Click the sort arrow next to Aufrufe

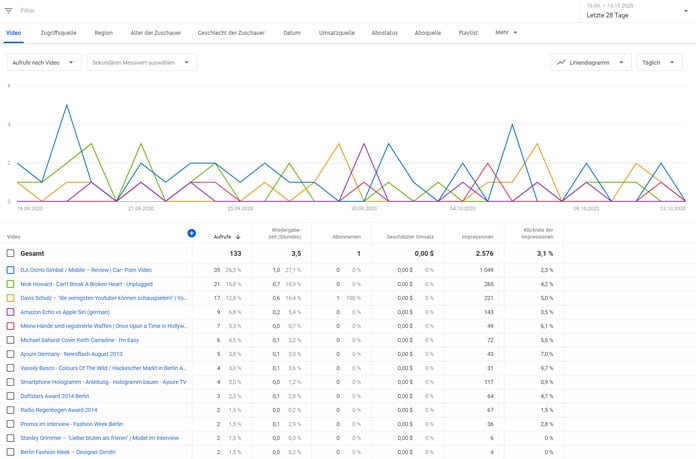(x=238, y=237)
